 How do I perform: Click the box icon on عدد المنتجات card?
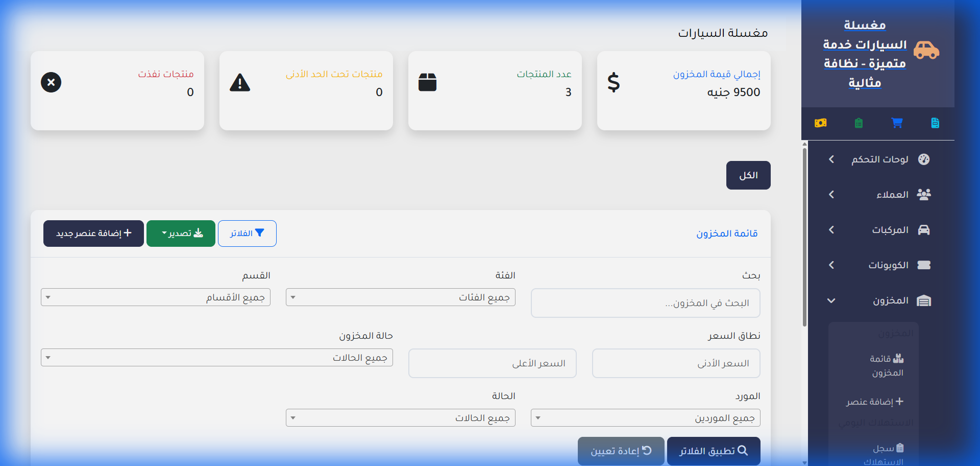tap(427, 82)
